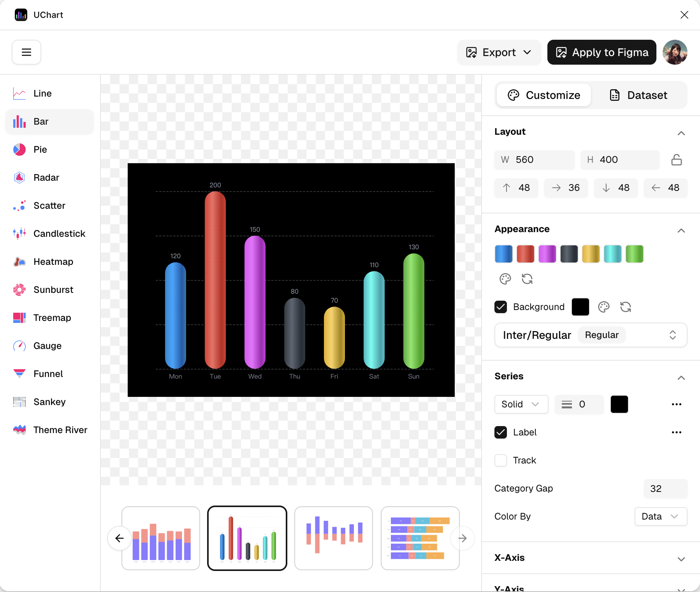Select the Heatmap chart type

pyautogui.click(x=53, y=262)
